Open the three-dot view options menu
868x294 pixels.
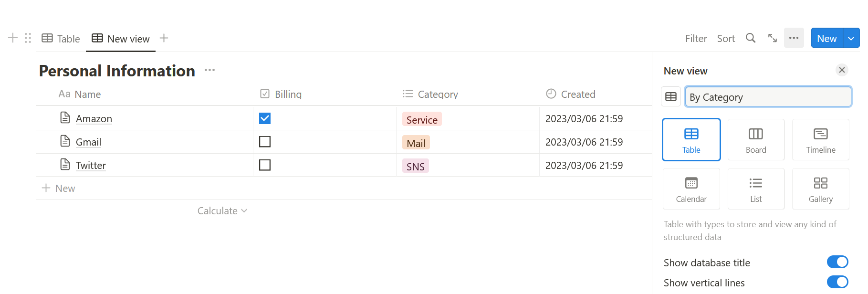click(x=794, y=38)
